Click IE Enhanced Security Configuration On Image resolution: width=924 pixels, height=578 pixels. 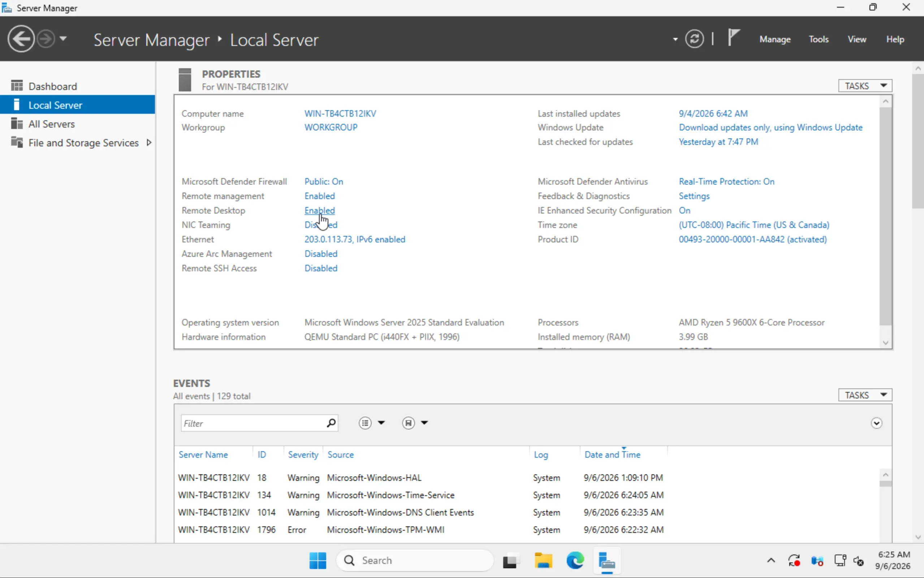[x=685, y=210]
